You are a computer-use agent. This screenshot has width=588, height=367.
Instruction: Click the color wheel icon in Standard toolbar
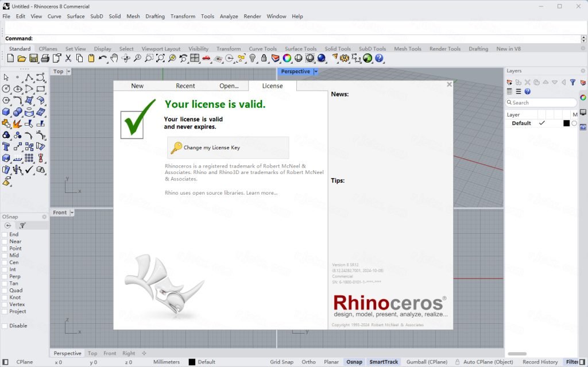click(287, 58)
